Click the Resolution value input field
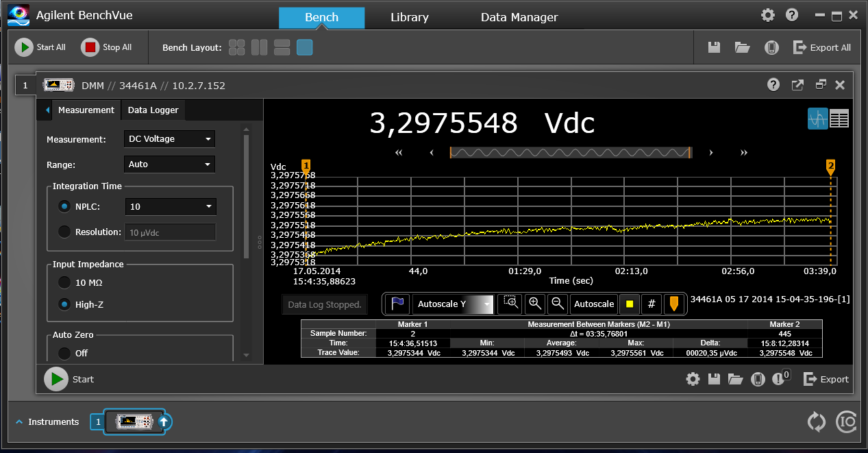The image size is (868, 453). point(170,232)
